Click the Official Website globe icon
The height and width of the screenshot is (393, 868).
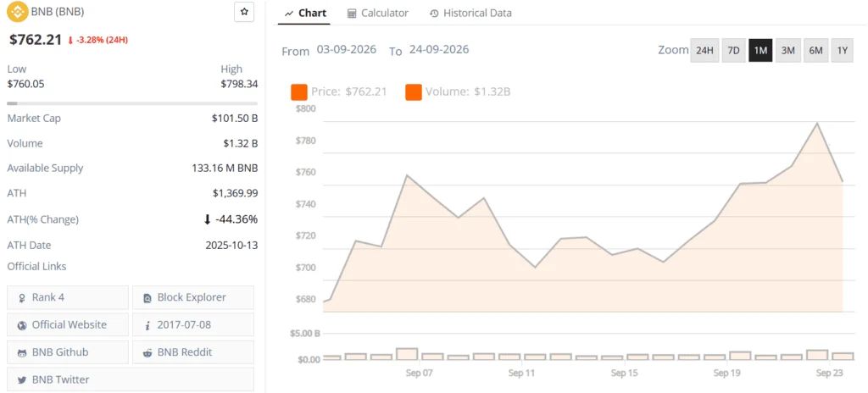point(22,325)
